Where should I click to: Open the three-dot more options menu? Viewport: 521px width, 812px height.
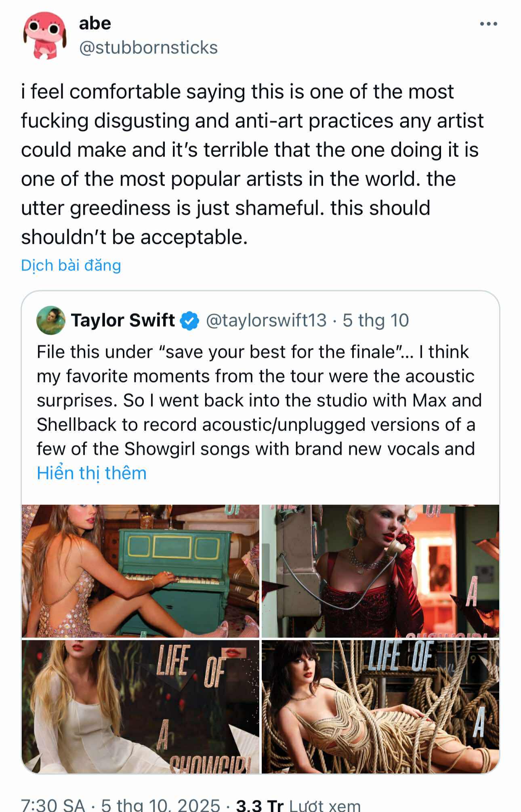pyautogui.click(x=488, y=24)
